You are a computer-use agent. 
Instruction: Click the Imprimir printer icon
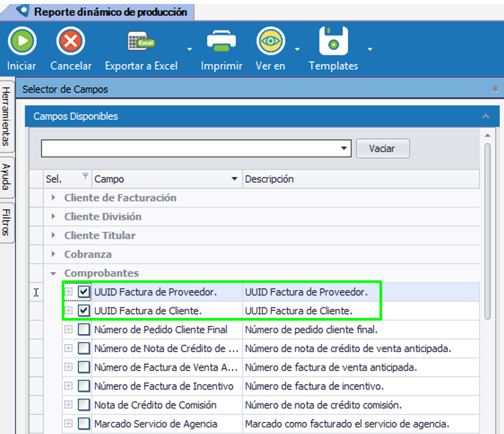221,41
